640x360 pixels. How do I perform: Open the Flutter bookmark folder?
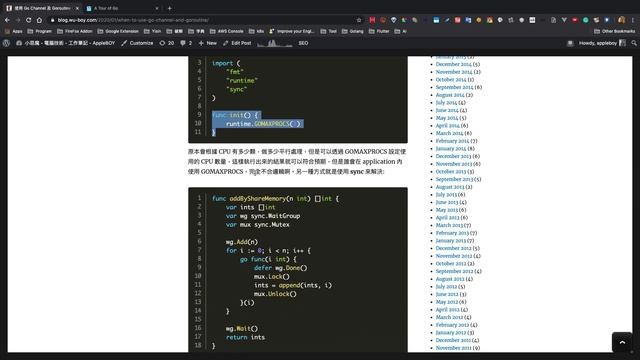(379, 31)
